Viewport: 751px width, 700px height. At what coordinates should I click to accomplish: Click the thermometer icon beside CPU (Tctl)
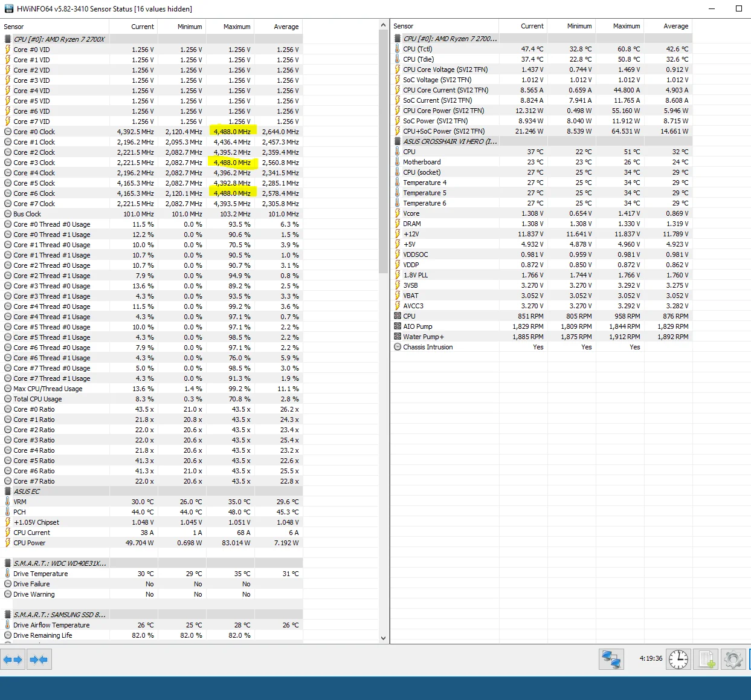click(x=398, y=49)
